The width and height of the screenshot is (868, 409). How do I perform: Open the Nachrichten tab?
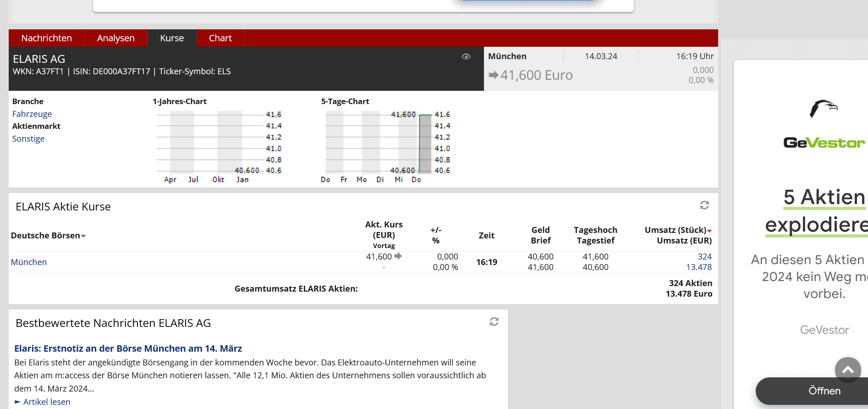[x=46, y=38]
